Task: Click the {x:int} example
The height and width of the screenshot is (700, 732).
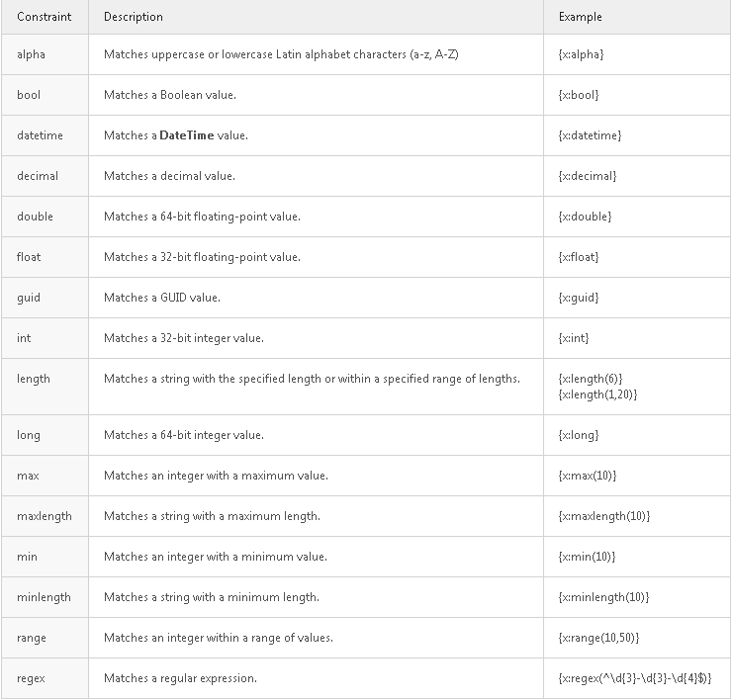Action: 574,338
